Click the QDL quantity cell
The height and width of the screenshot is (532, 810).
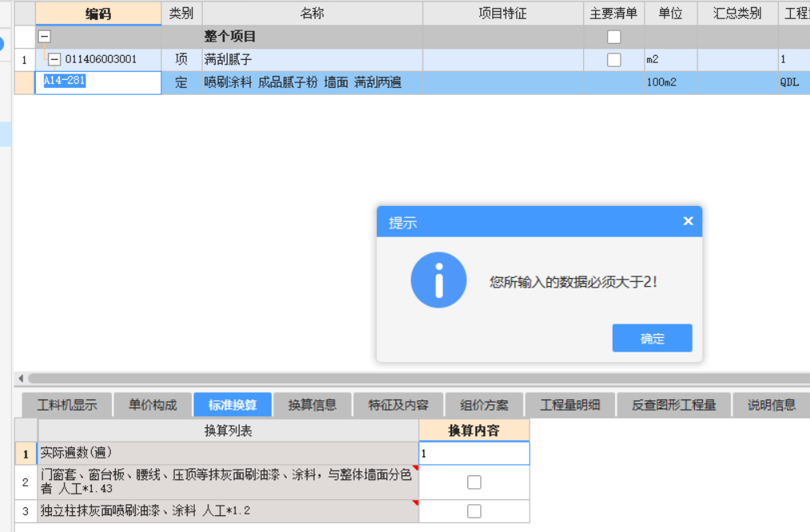click(794, 82)
